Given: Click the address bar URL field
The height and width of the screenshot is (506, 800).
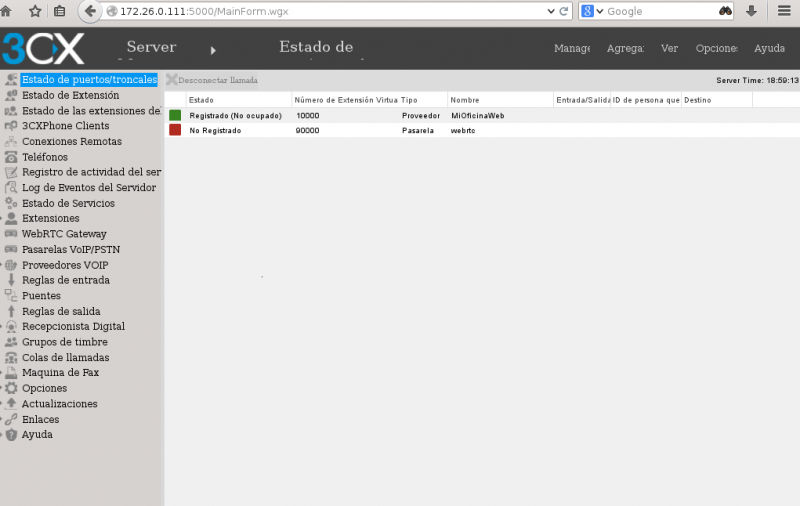Looking at the screenshot, I should click(x=327, y=11).
